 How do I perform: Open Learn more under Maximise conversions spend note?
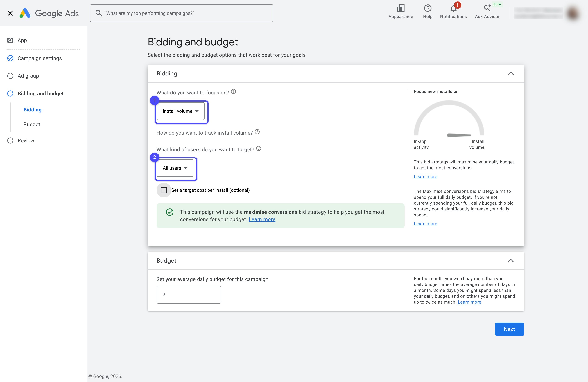click(425, 224)
